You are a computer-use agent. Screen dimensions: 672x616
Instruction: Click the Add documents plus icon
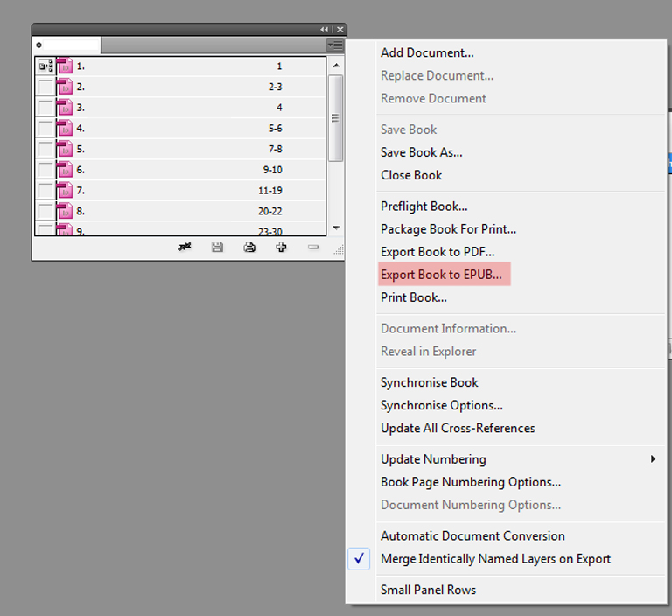[281, 247]
